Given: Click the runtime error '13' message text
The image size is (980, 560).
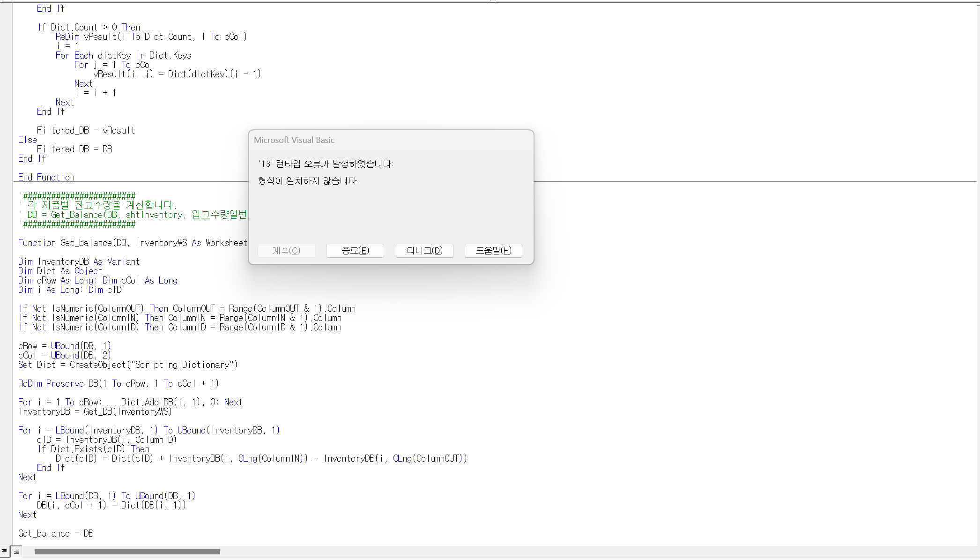Looking at the screenshot, I should coord(326,164).
